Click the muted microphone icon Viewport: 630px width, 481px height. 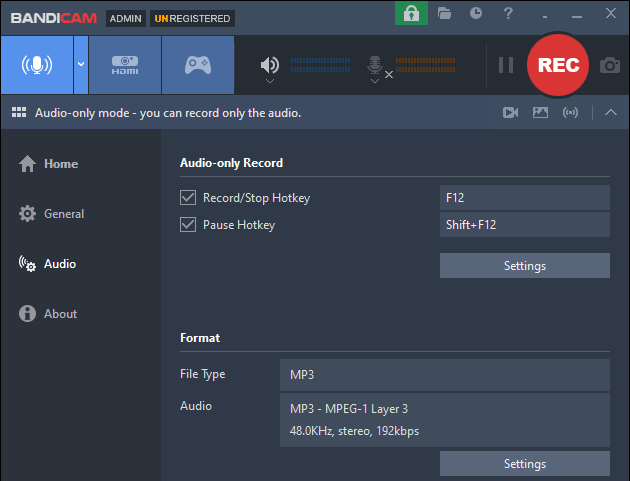(x=375, y=64)
